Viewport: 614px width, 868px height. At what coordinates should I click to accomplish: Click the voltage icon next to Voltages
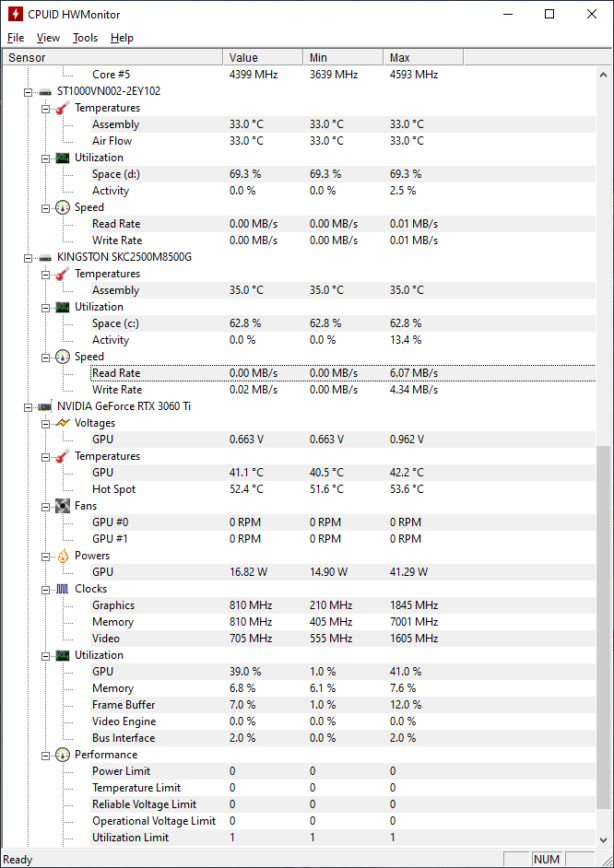click(63, 423)
